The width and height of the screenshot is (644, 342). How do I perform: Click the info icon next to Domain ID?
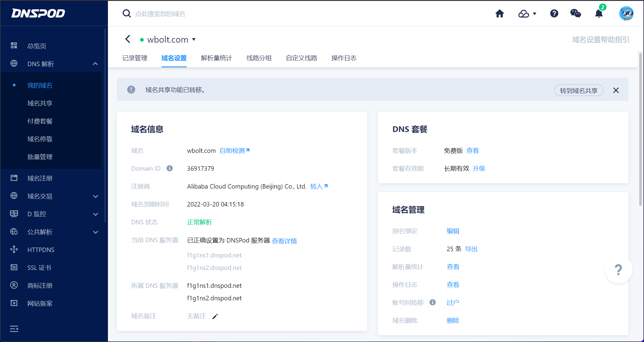click(170, 168)
